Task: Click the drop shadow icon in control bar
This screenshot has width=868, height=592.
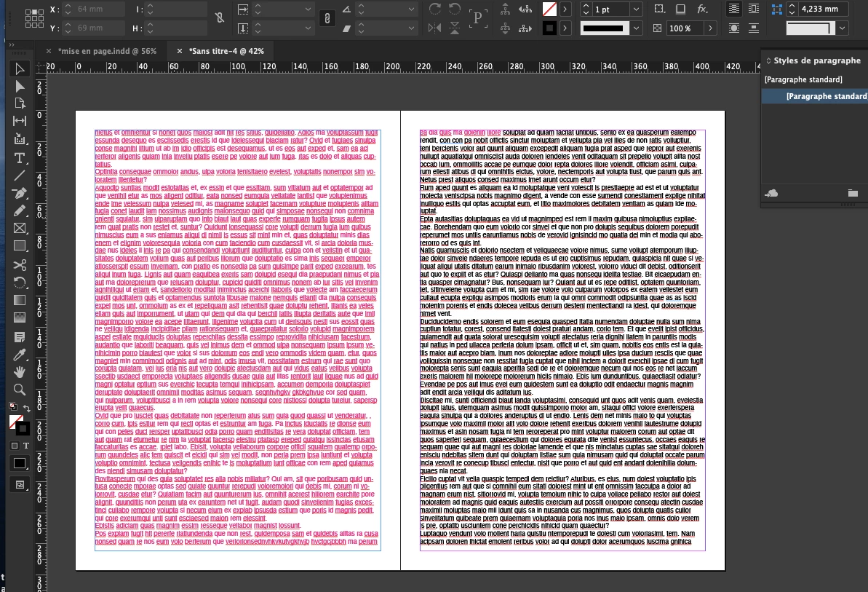Action: (680, 9)
